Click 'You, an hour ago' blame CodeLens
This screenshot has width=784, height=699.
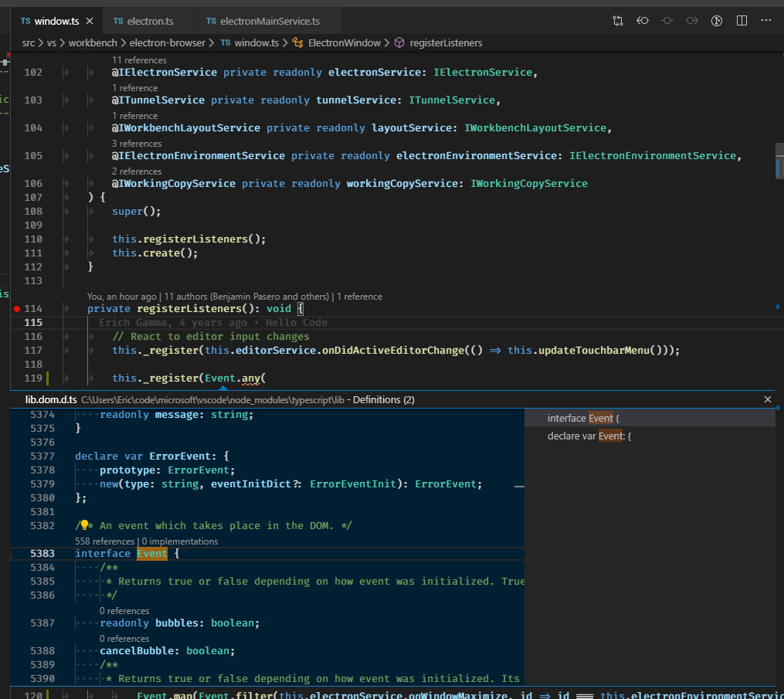point(121,297)
